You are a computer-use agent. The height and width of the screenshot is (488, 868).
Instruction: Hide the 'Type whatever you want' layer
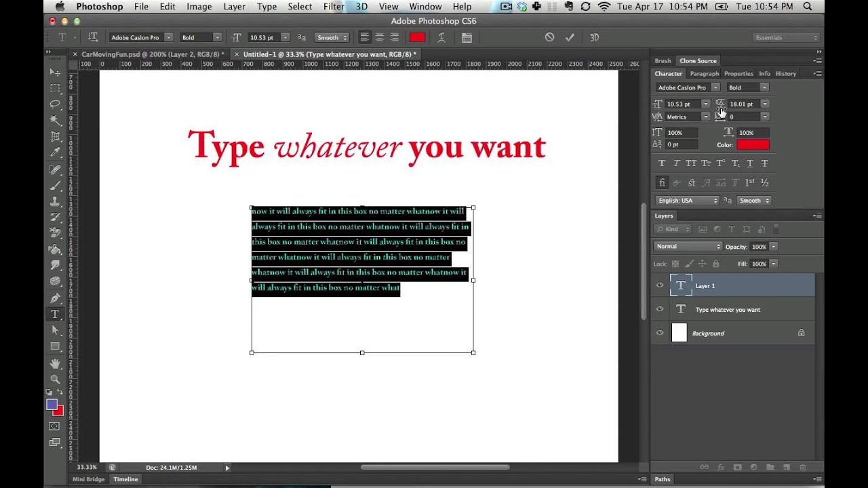pyautogui.click(x=659, y=309)
